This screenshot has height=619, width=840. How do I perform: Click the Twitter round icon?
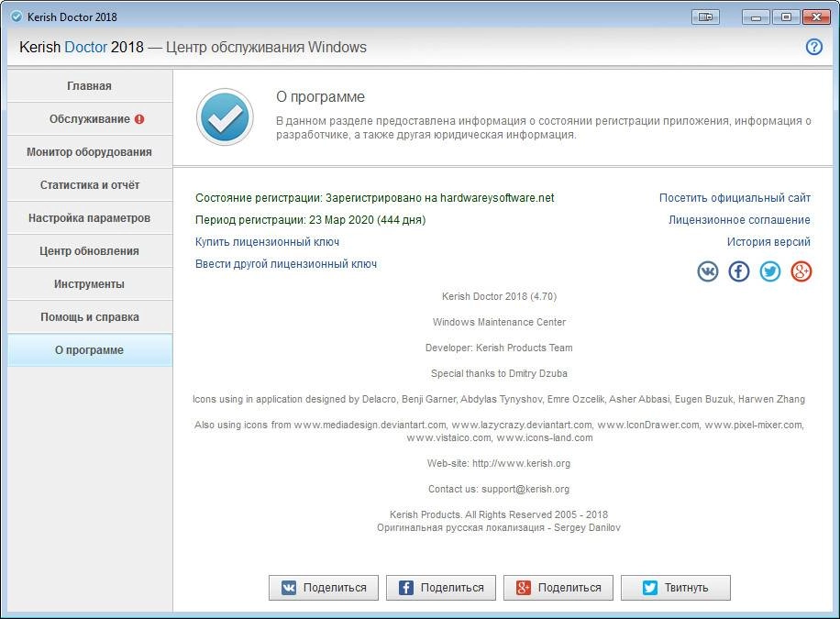click(x=769, y=271)
